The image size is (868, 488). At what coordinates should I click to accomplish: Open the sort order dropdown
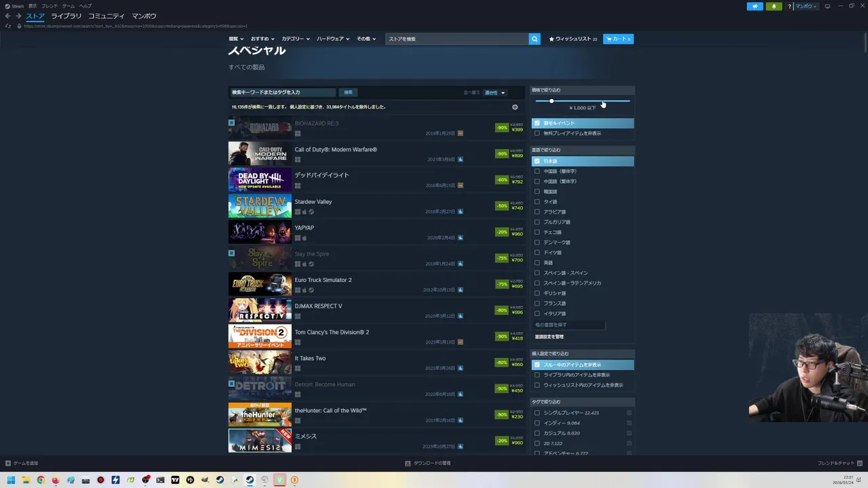pyautogui.click(x=494, y=92)
